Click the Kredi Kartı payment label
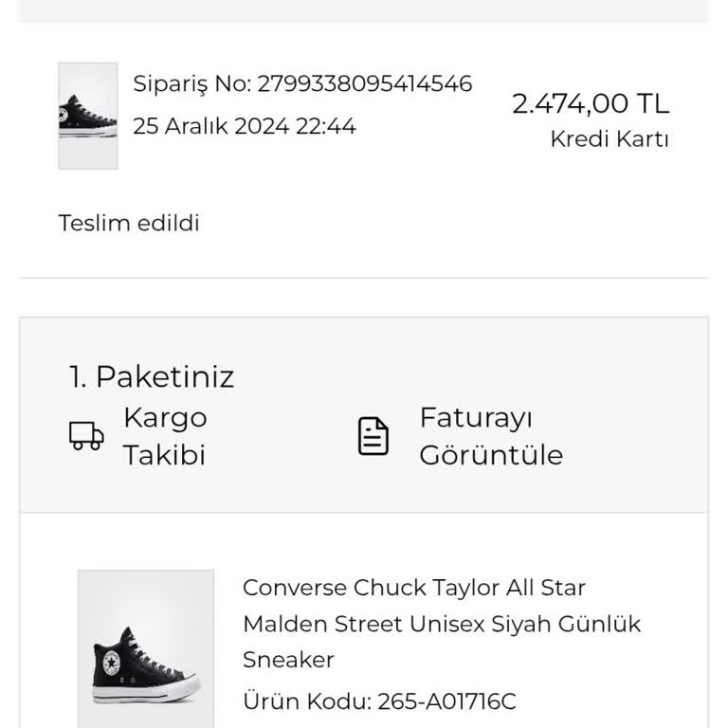 tap(610, 139)
